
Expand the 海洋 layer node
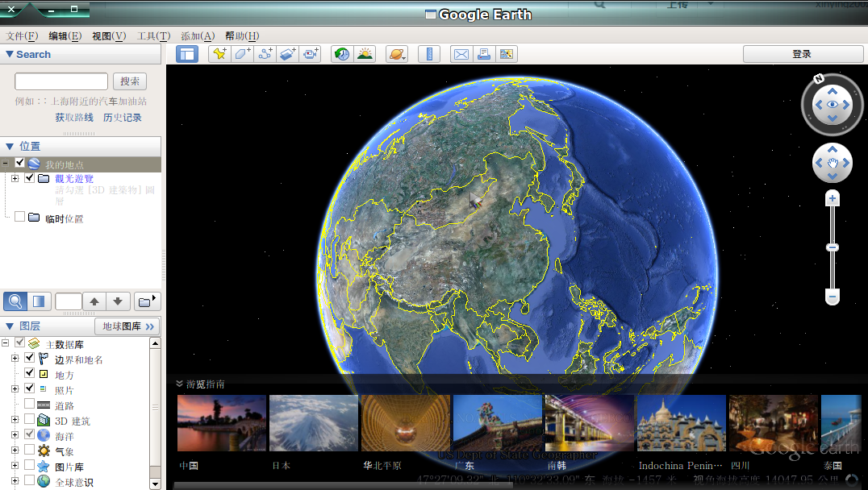coord(15,434)
